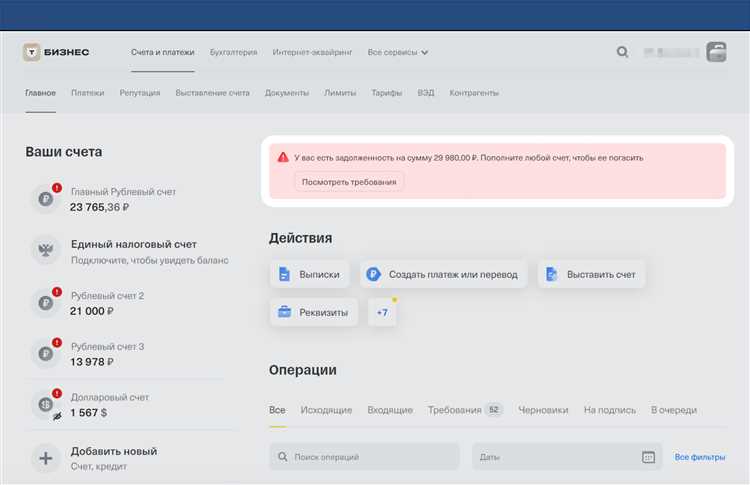
Task: Click the 52 counter badge on Требования
Action: click(494, 410)
